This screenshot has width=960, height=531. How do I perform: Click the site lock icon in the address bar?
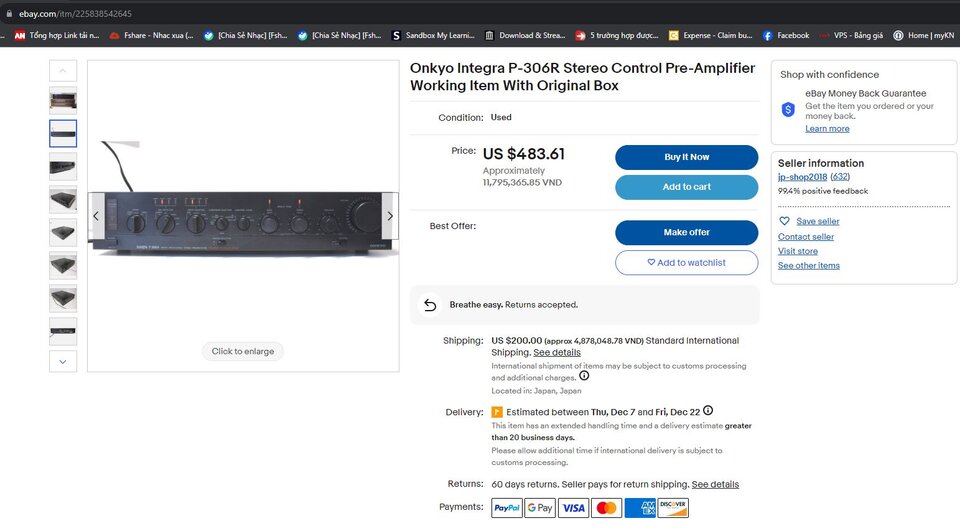click(9, 13)
